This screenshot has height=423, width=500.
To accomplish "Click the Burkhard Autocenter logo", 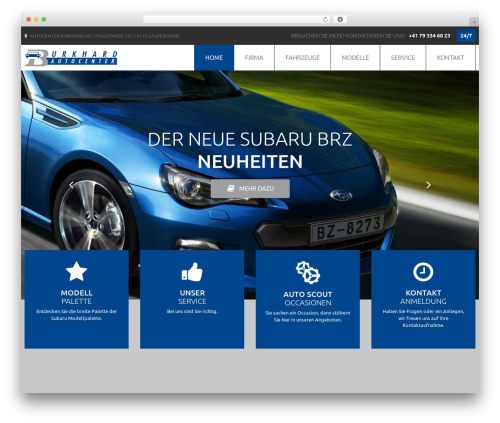I will point(71,58).
